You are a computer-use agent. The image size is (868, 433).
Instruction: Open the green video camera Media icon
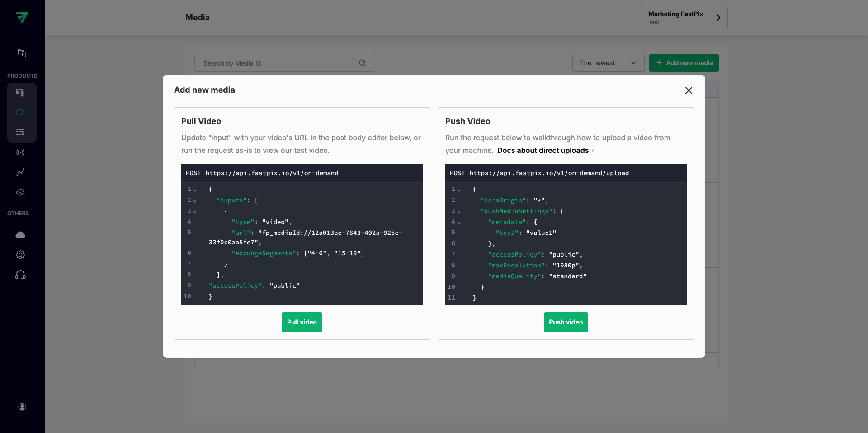[x=20, y=113]
